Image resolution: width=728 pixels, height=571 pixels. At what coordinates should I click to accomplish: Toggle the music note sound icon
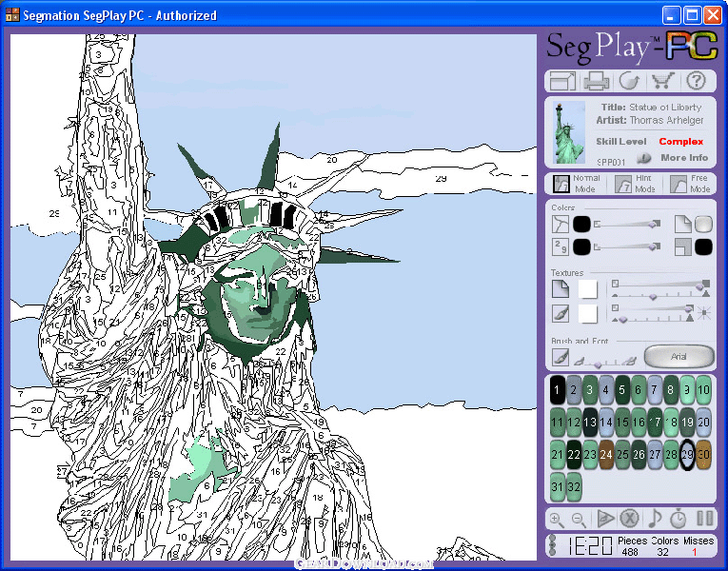click(655, 518)
